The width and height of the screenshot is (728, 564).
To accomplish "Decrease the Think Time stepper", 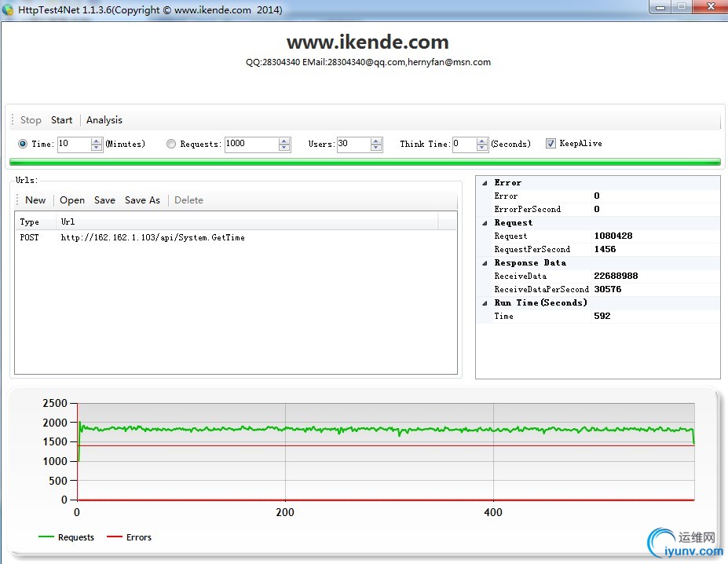I will [482, 148].
